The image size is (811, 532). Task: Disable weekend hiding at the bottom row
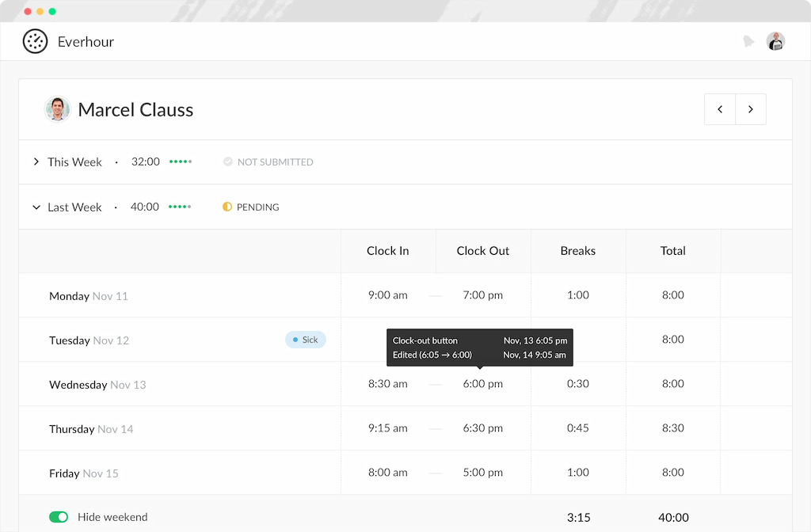coord(59,516)
